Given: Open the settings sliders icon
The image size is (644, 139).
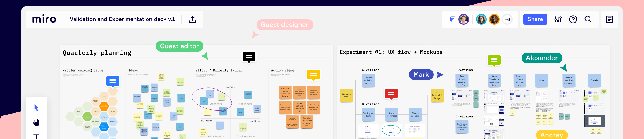Looking at the screenshot, I should coord(558,19).
